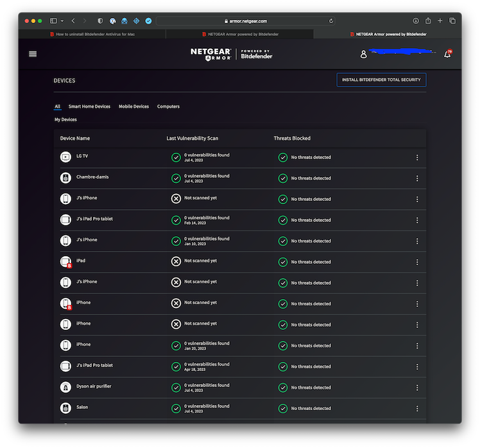Viewport: 480px width, 448px height.
Task: Click the Safari address bar
Action: coord(245,21)
